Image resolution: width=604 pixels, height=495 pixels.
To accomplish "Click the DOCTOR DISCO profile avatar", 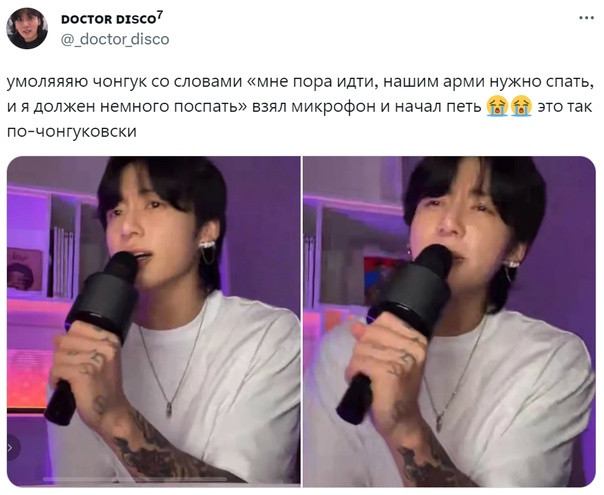I will (x=27, y=28).
